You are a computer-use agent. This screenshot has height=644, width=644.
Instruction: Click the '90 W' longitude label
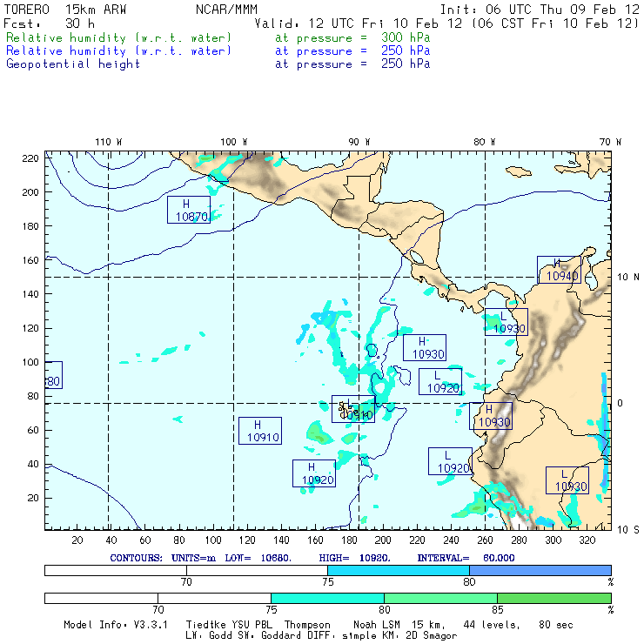(359, 142)
